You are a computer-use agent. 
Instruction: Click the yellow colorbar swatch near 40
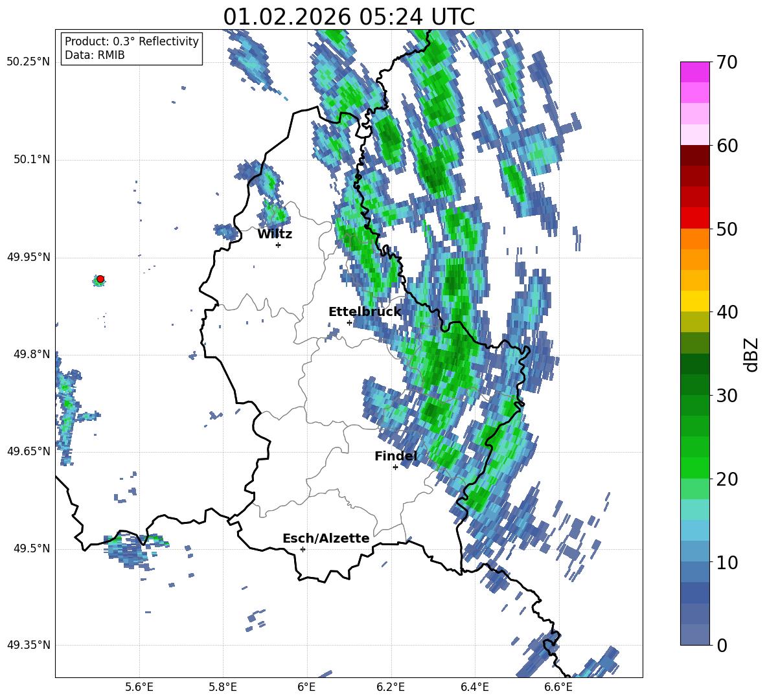click(694, 301)
